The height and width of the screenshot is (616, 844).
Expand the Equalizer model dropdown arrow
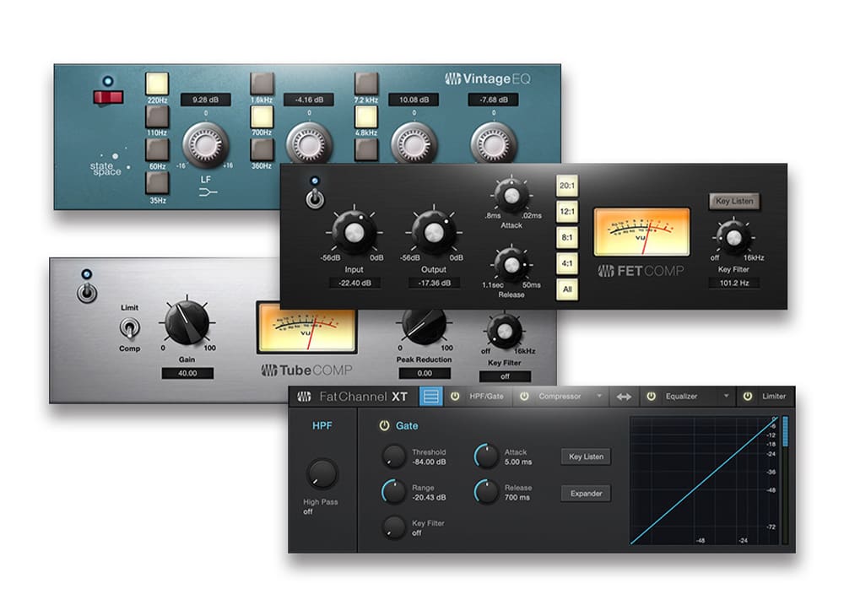(x=725, y=397)
